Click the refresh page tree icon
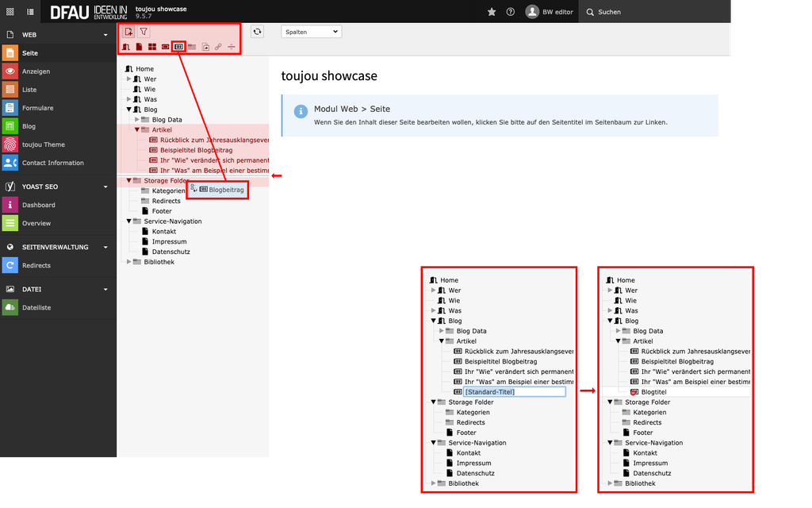 (x=257, y=32)
